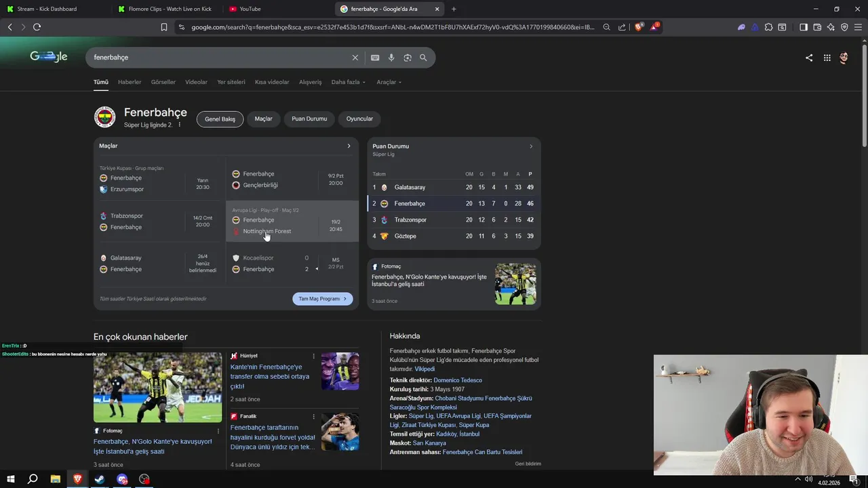Screen dimensions: 868x488
Task: Select the Yer siteleri search tab
Action: pyautogui.click(x=231, y=82)
